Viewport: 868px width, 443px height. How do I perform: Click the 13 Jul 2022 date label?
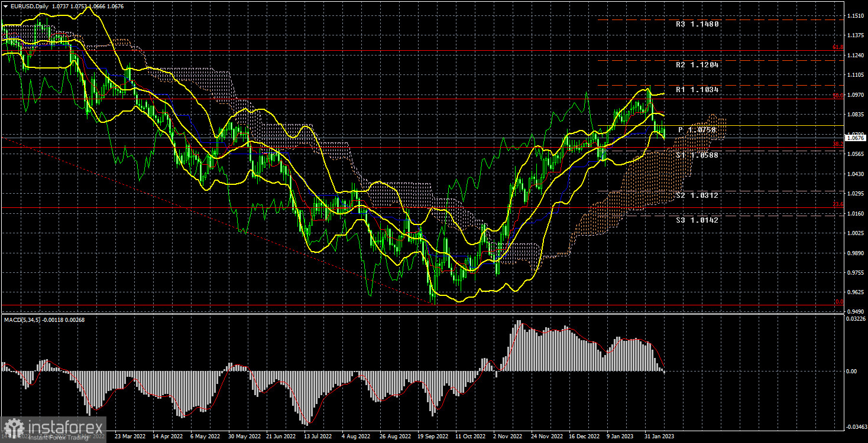318,437
